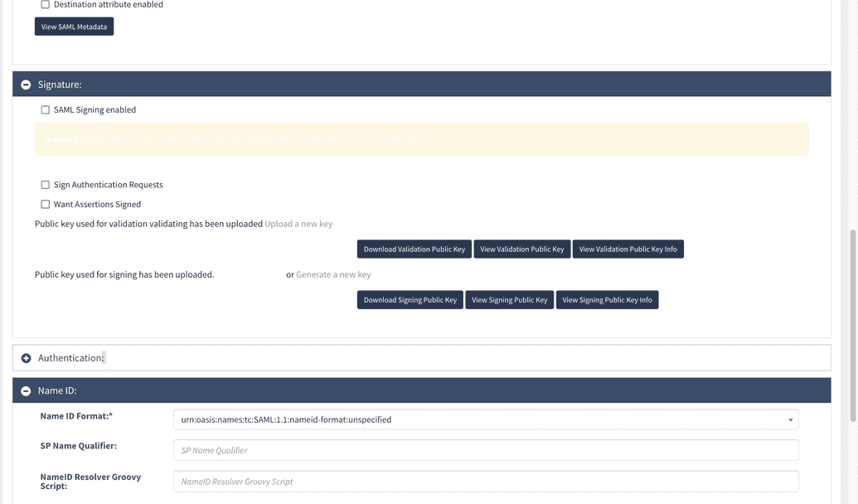
Task: View the Validation Public Key
Action: pos(521,248)
